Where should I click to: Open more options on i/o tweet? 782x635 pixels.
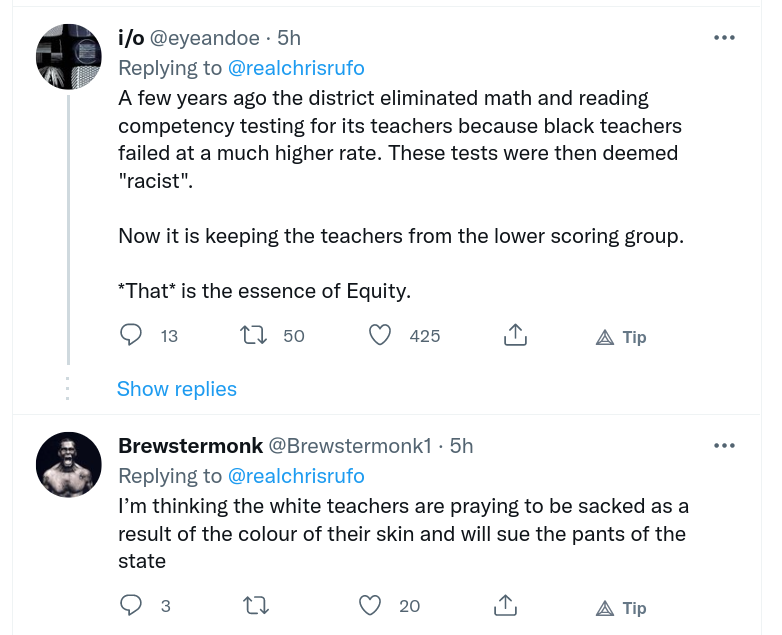click(x=724, y=38)
